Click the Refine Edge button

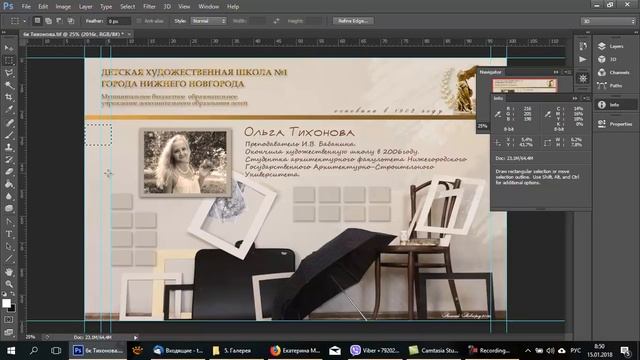pyautogui.click(x=353, y=21)
